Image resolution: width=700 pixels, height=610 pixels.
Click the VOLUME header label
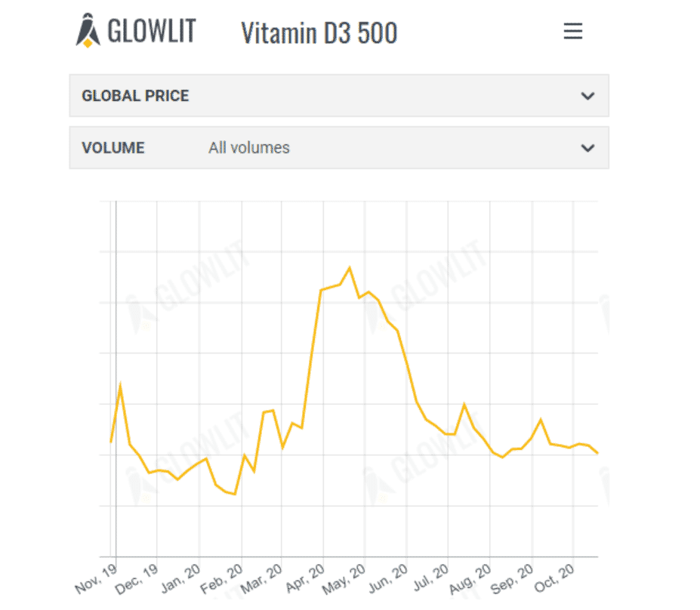[113, 148]
